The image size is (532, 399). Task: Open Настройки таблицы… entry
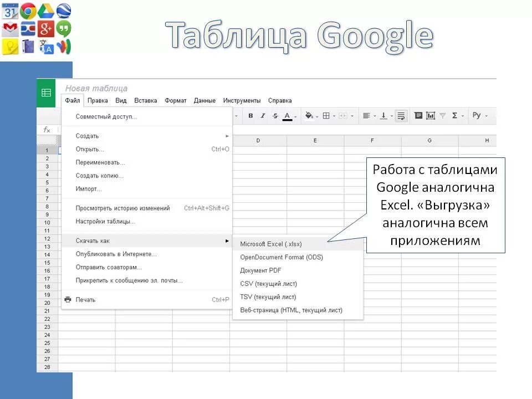147,221
